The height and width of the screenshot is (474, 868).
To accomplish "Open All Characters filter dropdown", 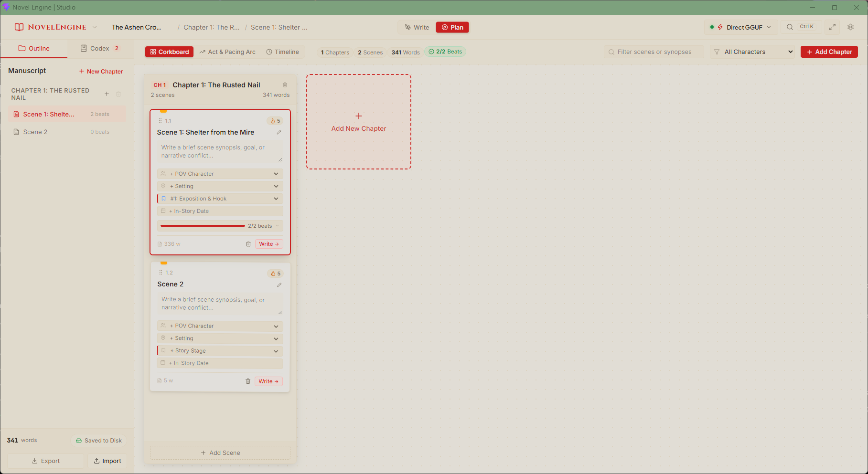I will click(753, 52).
